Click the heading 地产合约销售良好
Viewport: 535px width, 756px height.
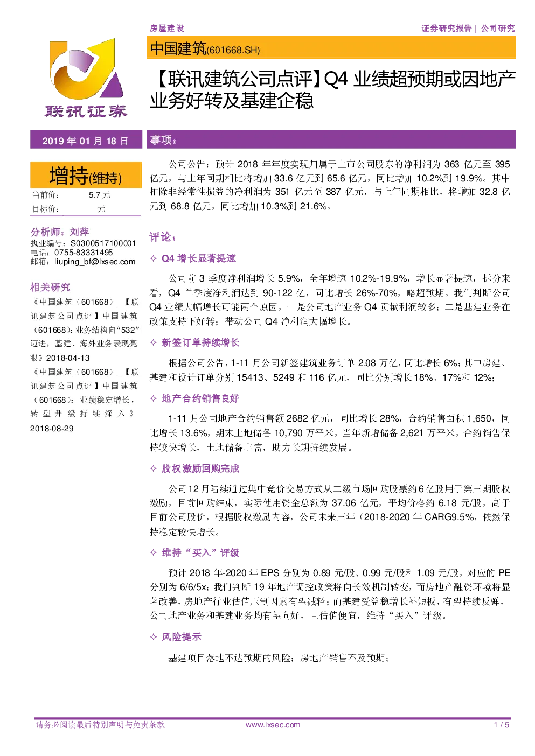(x=200, y=398)
